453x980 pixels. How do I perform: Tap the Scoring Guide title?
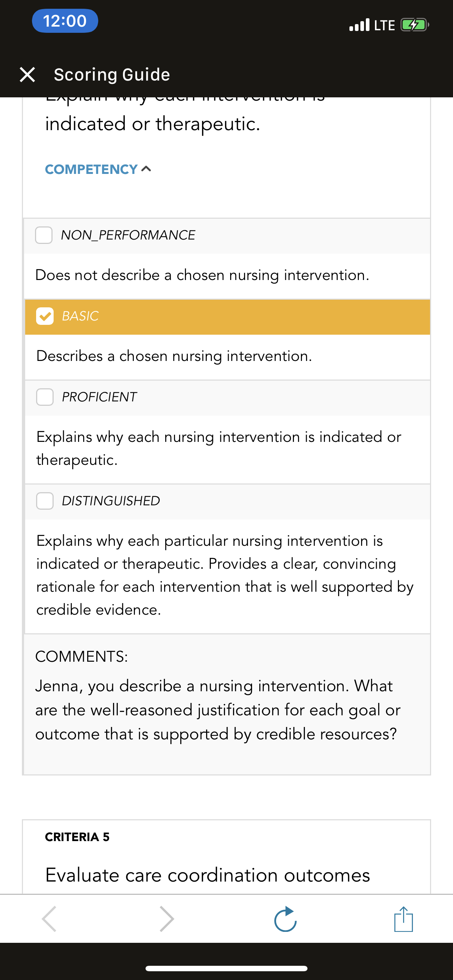coord(112,75)
